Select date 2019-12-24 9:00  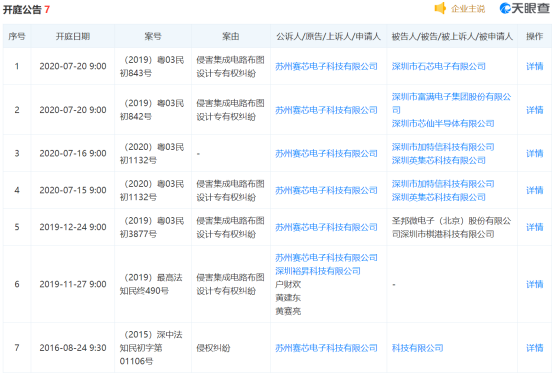73,227
